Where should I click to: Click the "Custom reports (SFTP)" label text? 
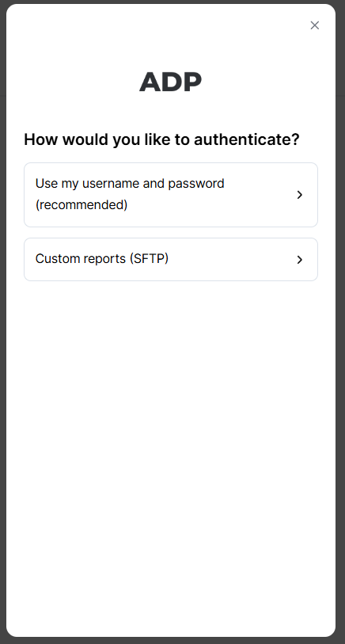pyautogui.click(x=102, y=259)
